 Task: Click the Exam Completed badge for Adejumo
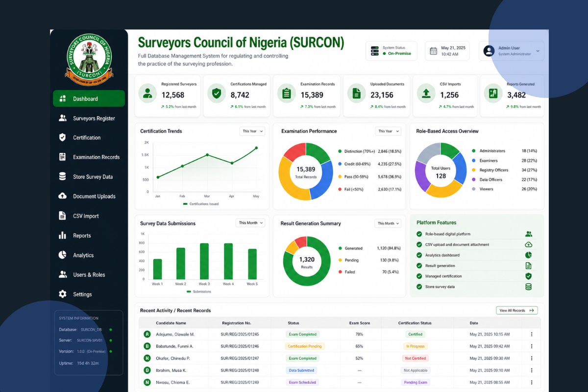tap(302, 334)
